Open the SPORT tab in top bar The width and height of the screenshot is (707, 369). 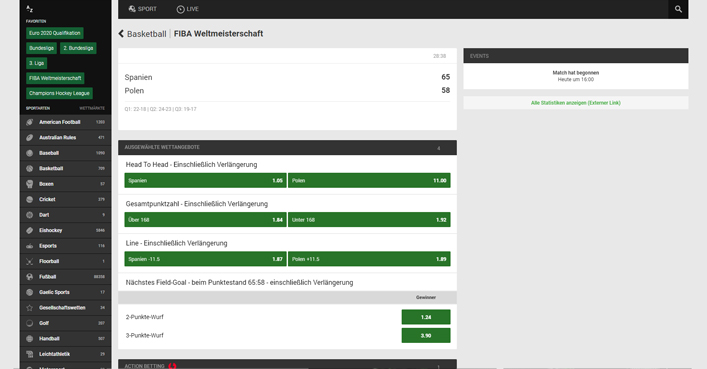click(x=142, y=9)
